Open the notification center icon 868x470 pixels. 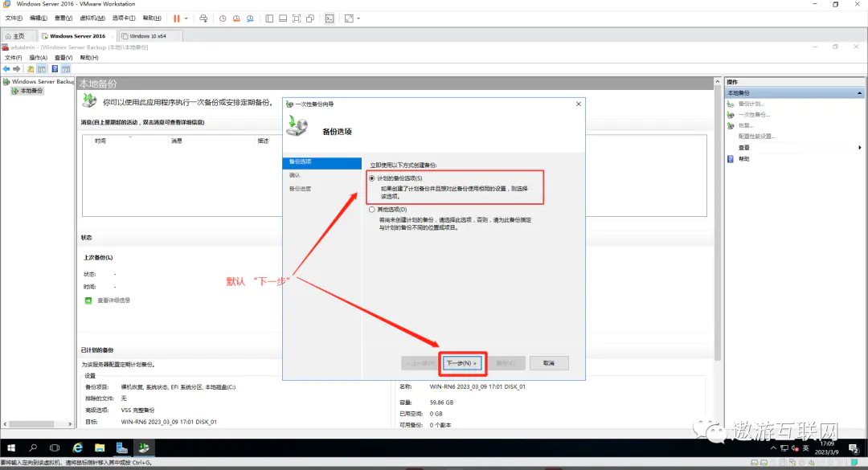click(x=854, y=448)
